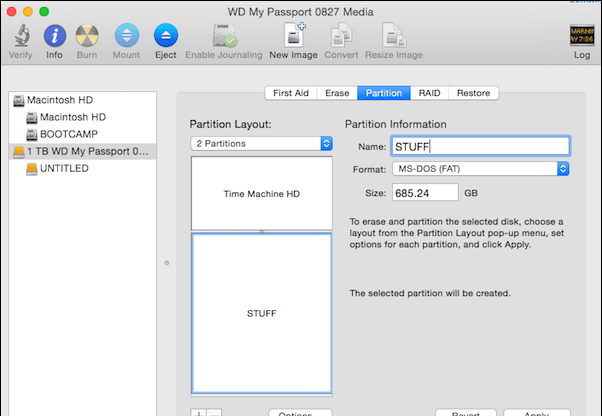
Task: Close the window with the red button
Action: pyautogui.click(x=12, y=12)
